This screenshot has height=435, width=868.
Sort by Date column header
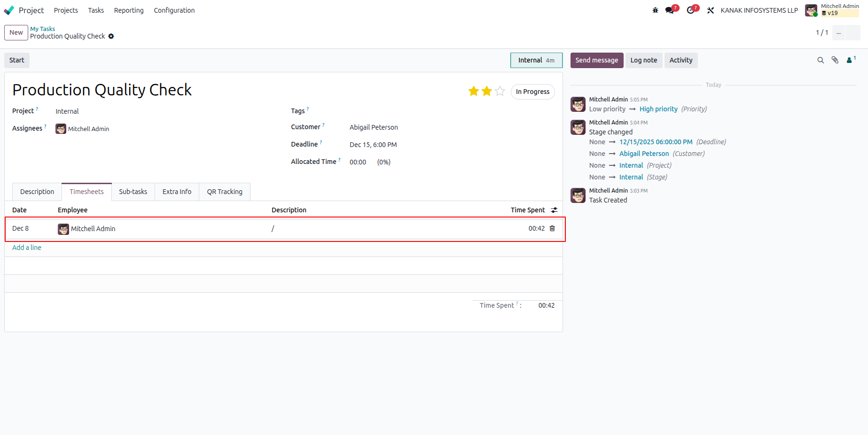(x=19, y=210)
